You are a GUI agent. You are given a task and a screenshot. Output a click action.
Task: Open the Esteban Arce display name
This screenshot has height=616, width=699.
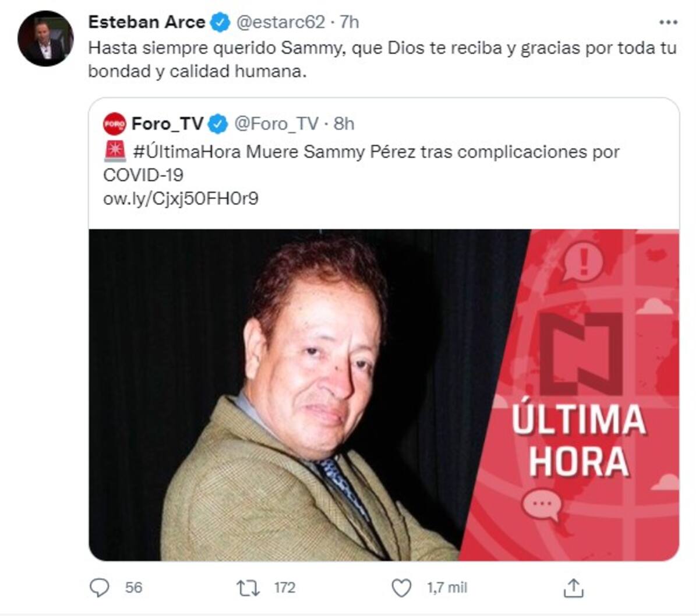click(147, 22)
